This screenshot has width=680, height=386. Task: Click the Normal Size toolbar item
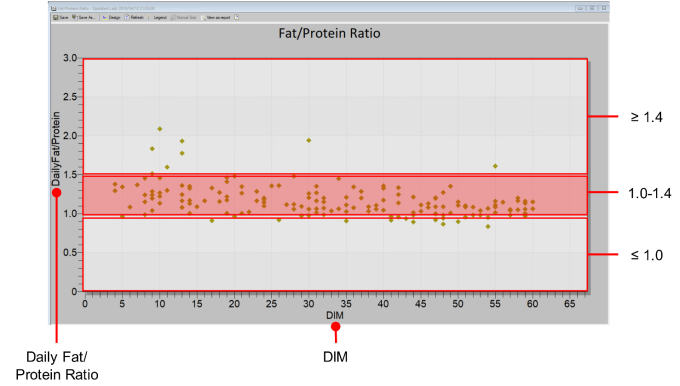pyautogui.click(x=183, y=18)
